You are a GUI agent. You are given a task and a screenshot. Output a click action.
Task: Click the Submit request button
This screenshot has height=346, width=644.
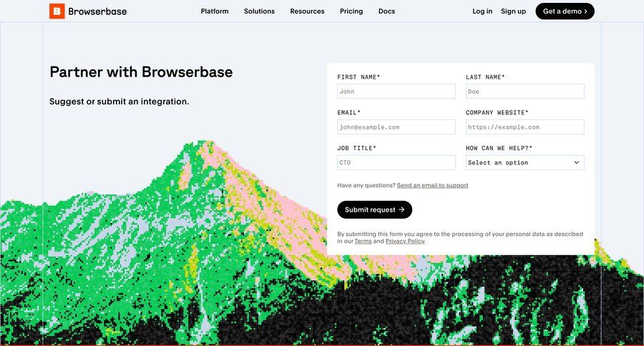click(374, 209)
